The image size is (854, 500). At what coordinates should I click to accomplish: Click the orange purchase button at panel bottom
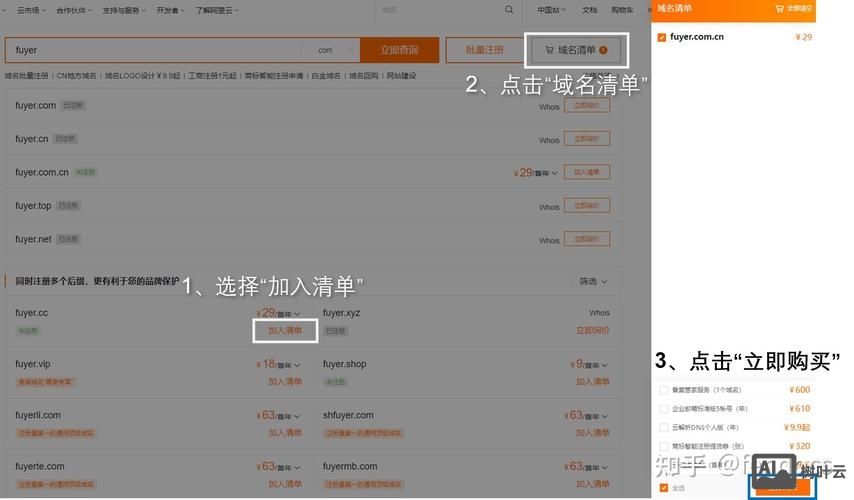[x=782, y=487]
